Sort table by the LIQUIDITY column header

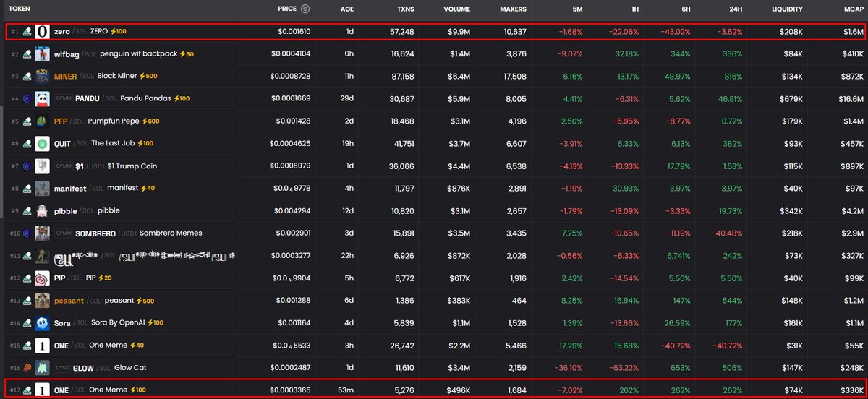(787, 9)
